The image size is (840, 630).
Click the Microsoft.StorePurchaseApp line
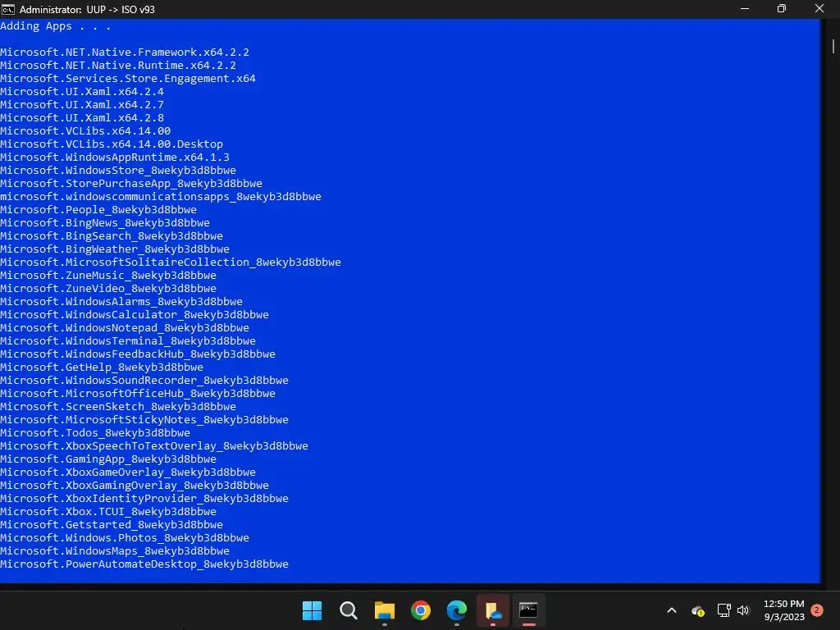(x=131, y=183)
